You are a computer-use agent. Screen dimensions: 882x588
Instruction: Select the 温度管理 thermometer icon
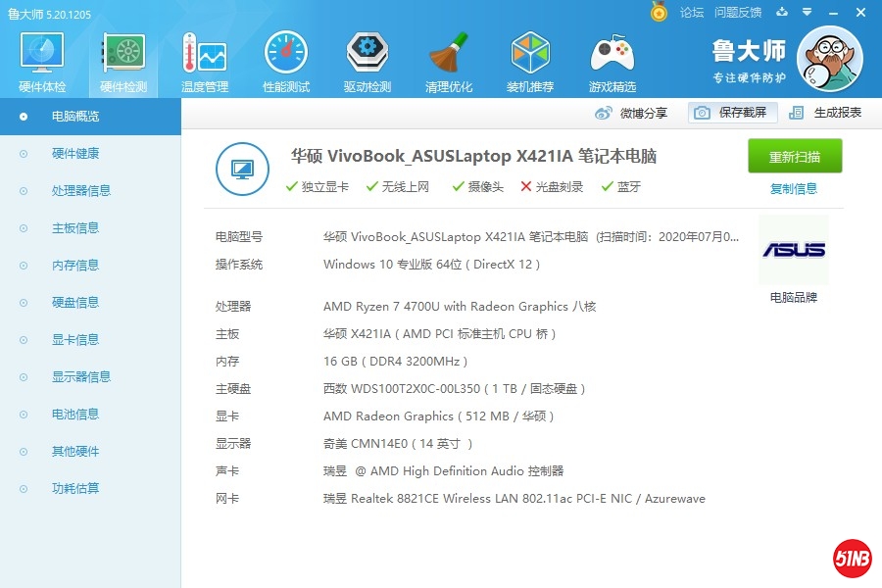(205, 53)
